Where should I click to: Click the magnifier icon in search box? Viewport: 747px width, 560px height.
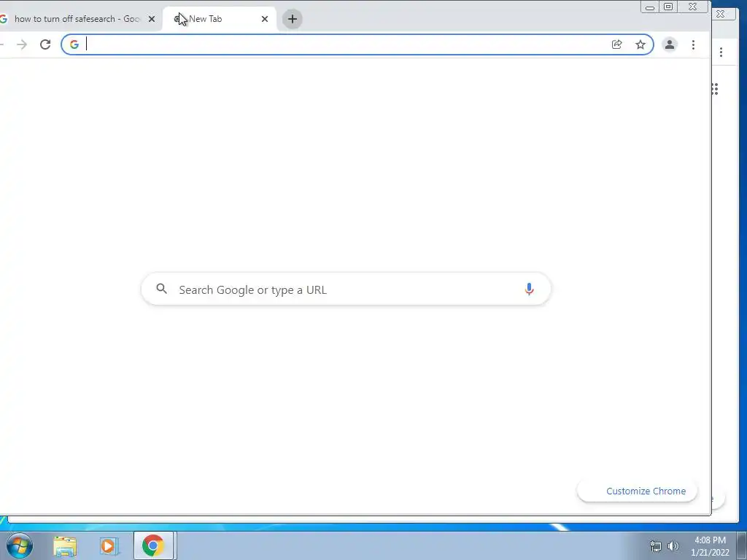[x=161, y=289]
